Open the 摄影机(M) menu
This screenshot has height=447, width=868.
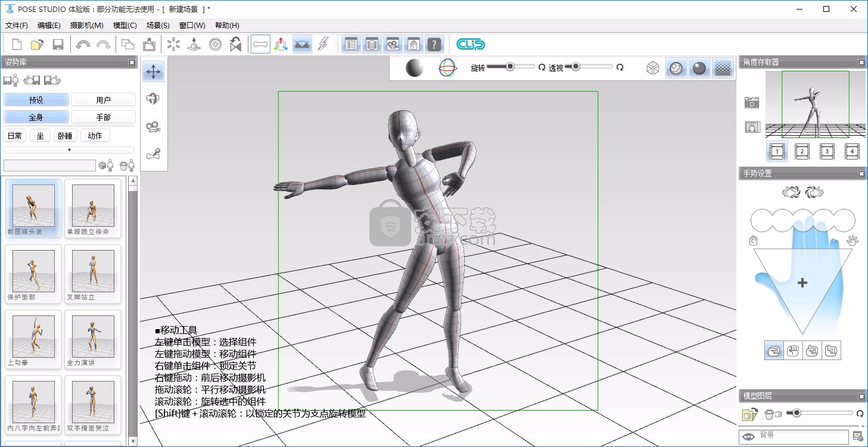click(87, 26)
